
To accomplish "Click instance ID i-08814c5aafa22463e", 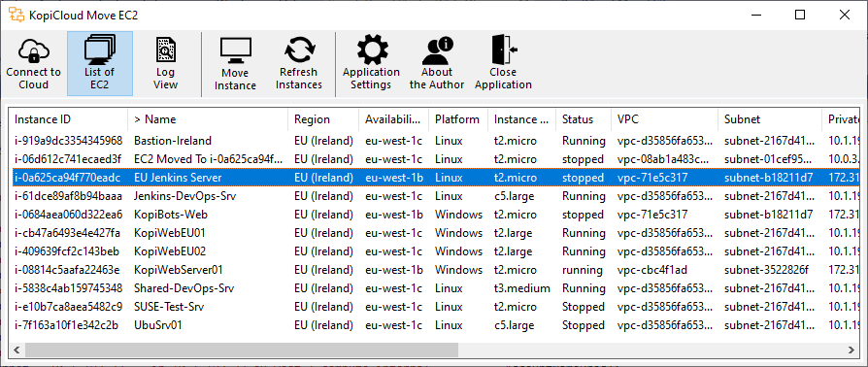I will (67, 270).
